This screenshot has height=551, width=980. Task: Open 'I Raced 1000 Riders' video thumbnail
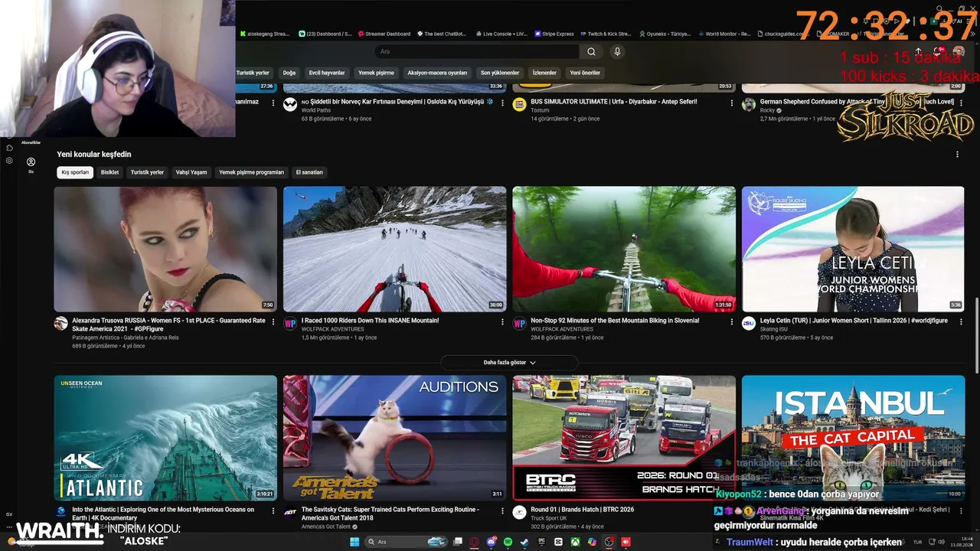click(x=394, y=249)
